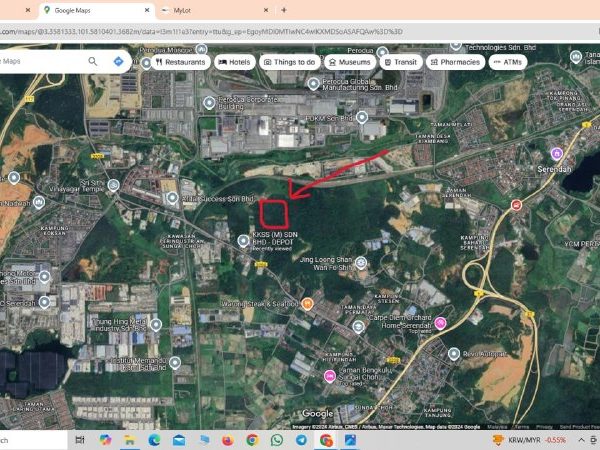Image resolution: width=600 pixels, height=450 pixels.
Task: Open Task View from the taskbar
Action: tap(80, 440)
